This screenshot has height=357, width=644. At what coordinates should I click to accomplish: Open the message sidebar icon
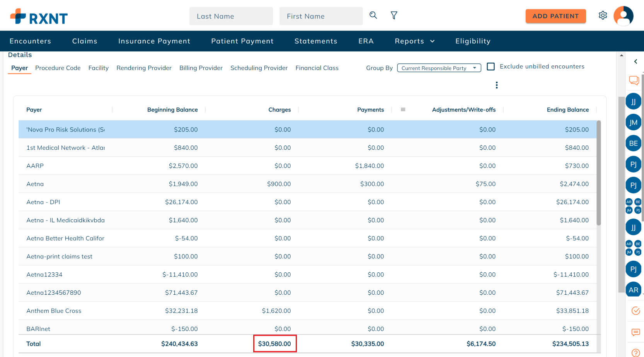tap(635, 332)
